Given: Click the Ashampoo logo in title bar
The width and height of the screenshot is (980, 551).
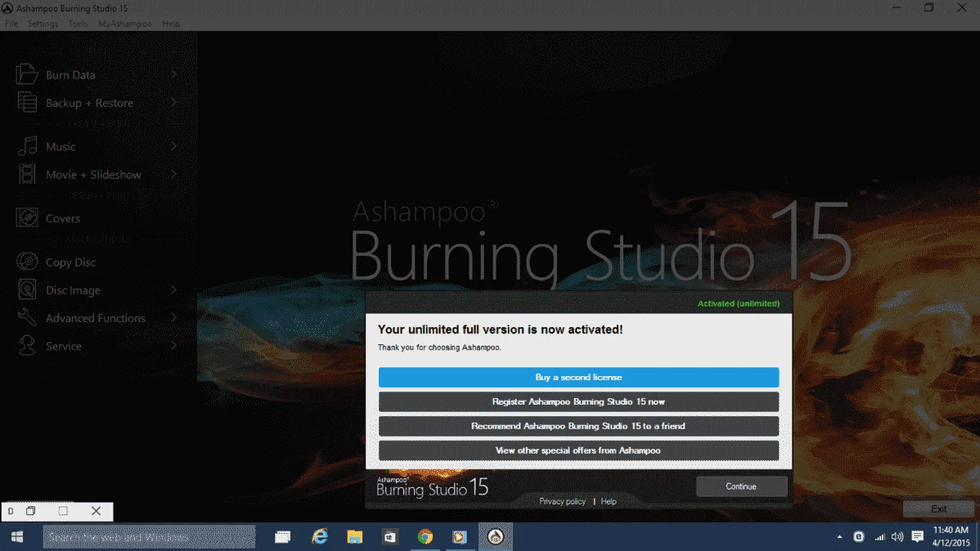Looking at the screenshot, I should pyautogui.click(x=7, y=8).
